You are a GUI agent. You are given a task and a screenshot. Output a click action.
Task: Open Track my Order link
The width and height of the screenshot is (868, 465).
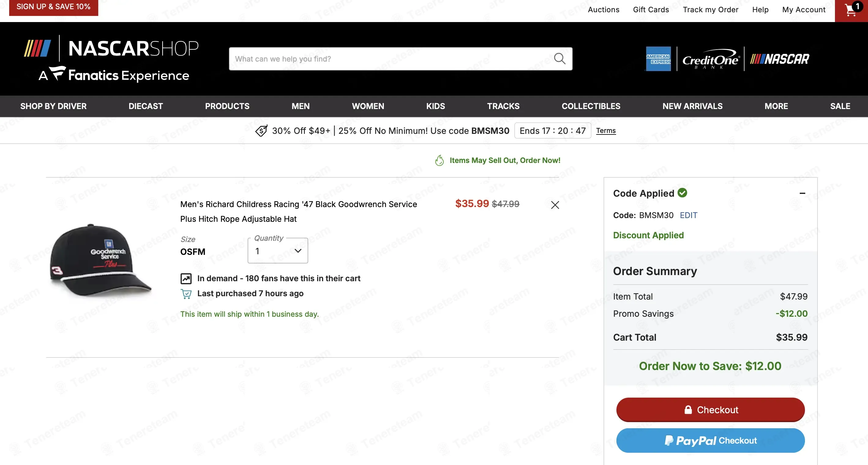coord(710,10)
